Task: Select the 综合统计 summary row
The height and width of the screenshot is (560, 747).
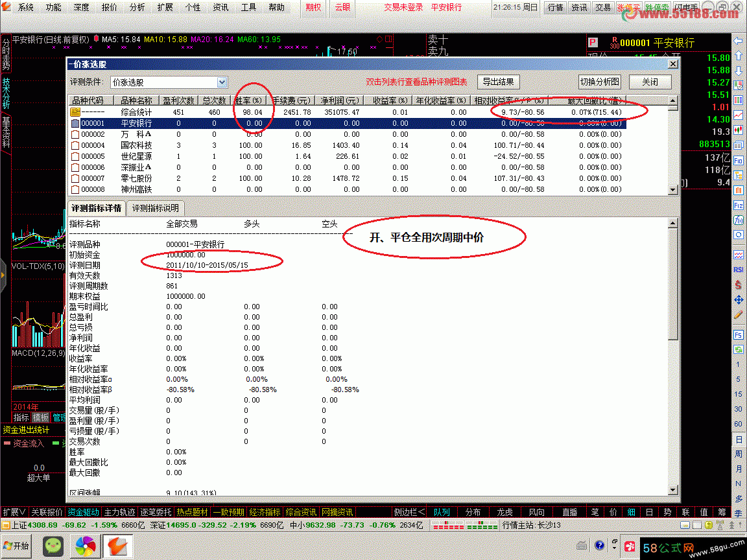Action: tap(348, 112)
